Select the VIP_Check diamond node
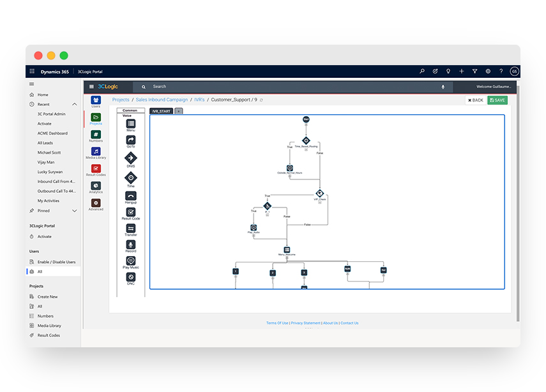 click(x=320, y=193)
